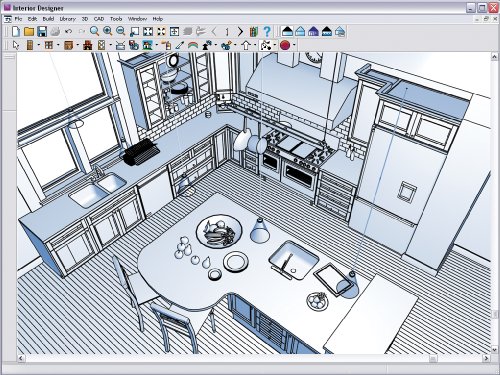
Task: Click the vertical scrollbar down arrow
Action: tap(494, 349)
